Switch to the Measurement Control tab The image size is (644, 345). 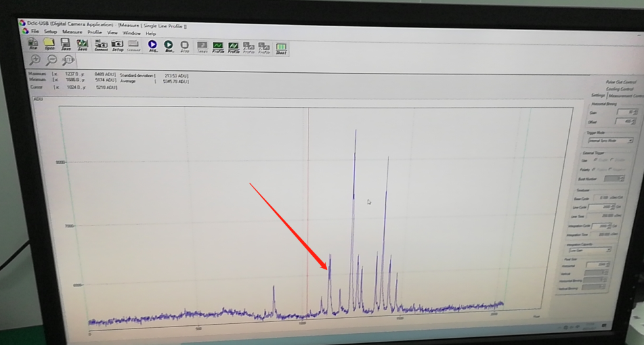626,95
